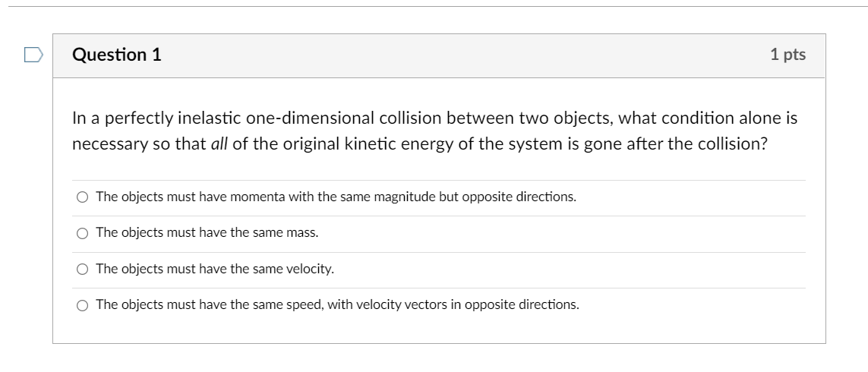This screenshot has height=372, width=868.
Task: Click the italicized word "all" in the question
Action: click(x=219, y=144)
